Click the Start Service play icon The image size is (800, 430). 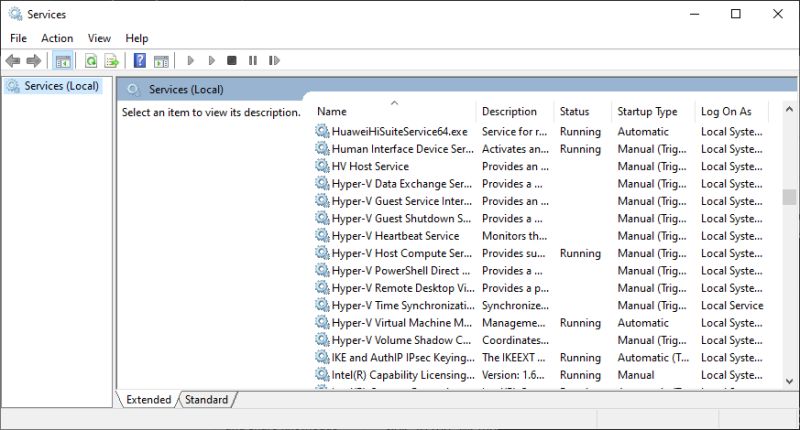pyautogui.click(x=191, y=61)
